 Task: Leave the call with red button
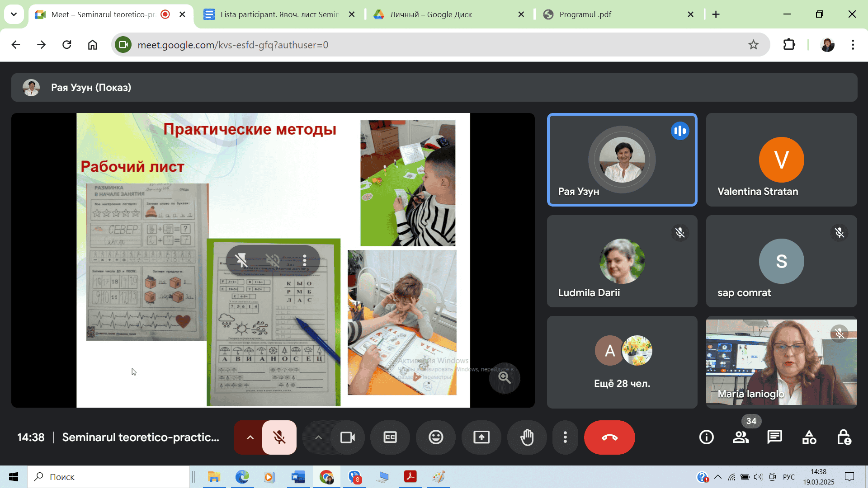(609, 437)
